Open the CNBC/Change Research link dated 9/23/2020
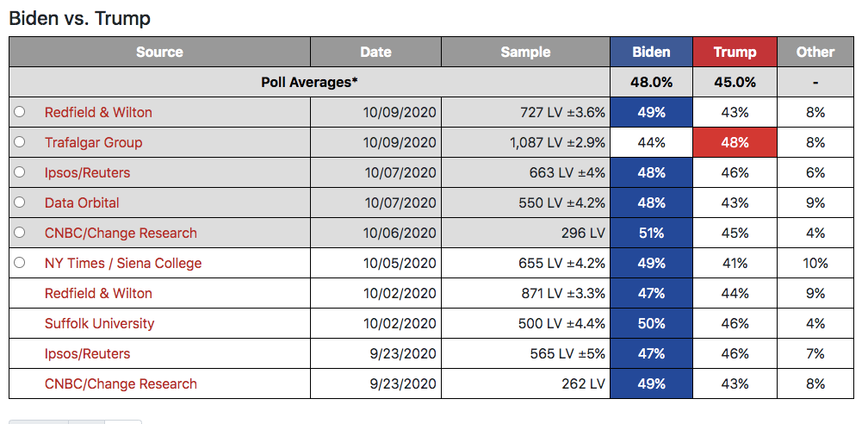This screenshot has height=424, width=868. coord(121,384)
